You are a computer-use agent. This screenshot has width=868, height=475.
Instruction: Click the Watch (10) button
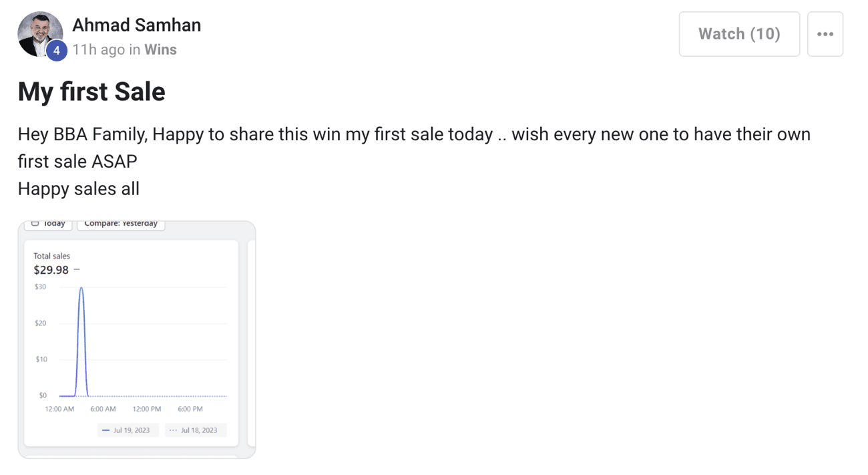pyautogui.click(x=739, y=34)
